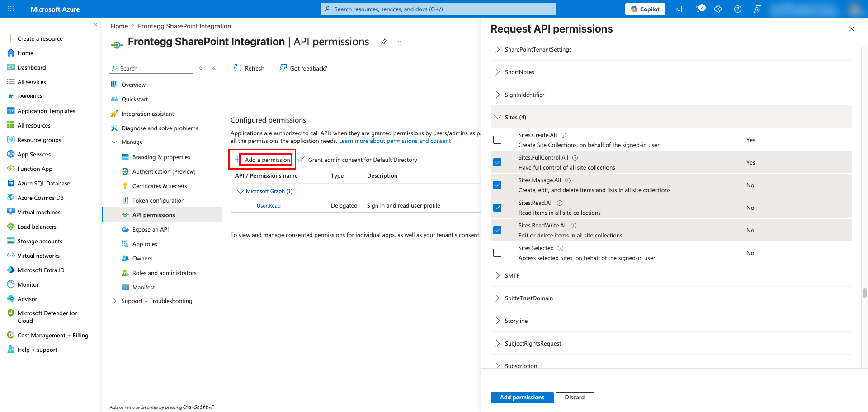Close the Request API permissions panel
Image resolution: width=868 pixels, height=412 pixels.
(x=852, y=29)
